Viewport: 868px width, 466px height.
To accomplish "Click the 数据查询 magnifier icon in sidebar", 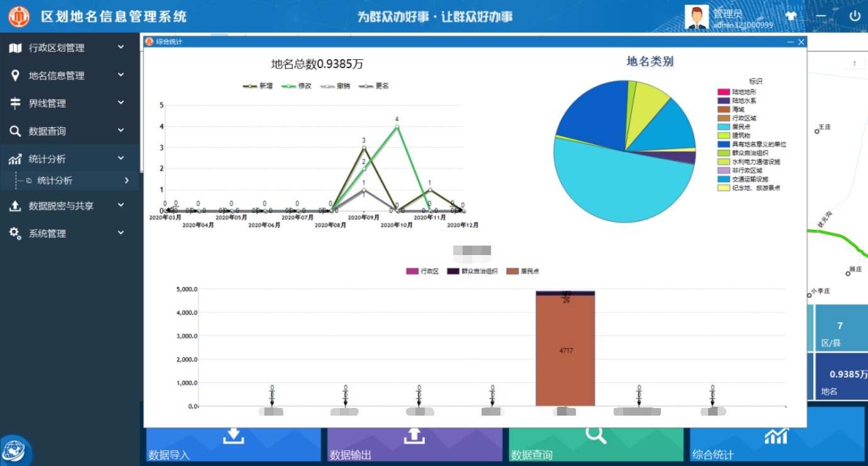I will click(15, 131).
